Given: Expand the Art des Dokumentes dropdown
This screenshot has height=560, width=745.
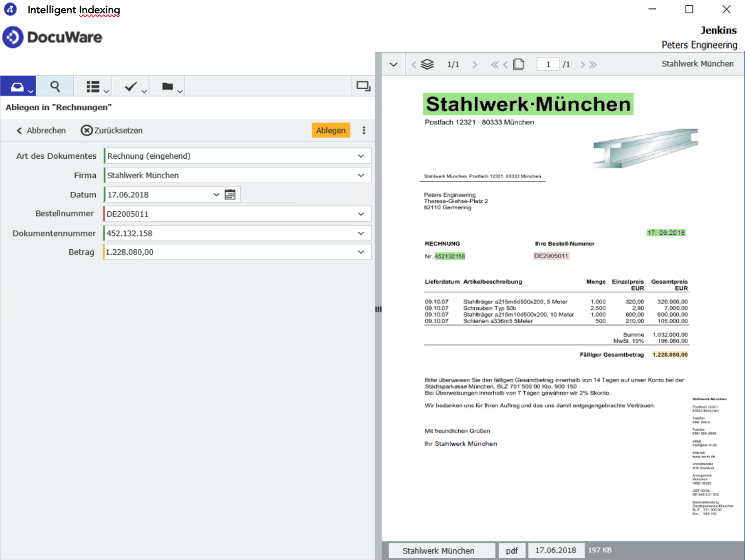Looking at the screenshot, I should click(361, 156).
